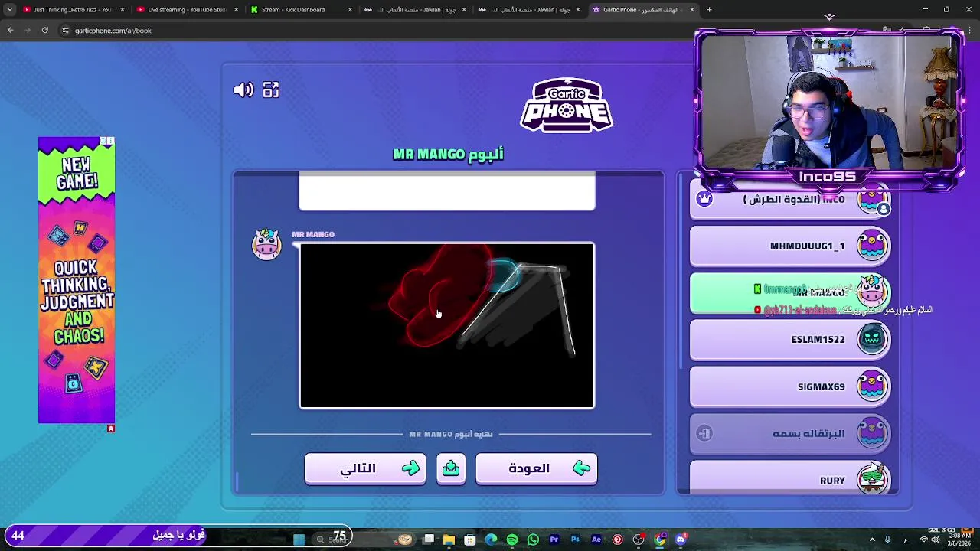980x551 pixels.
Task: Select player SIGMAX69 in the list
Action: 790,386
